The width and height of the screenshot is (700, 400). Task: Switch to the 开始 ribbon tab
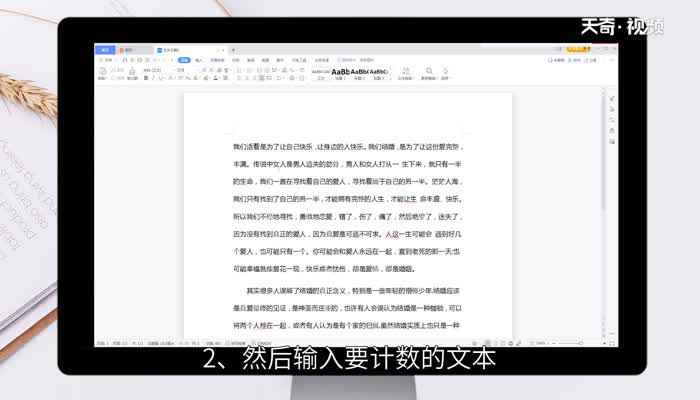tap(184, 60)
